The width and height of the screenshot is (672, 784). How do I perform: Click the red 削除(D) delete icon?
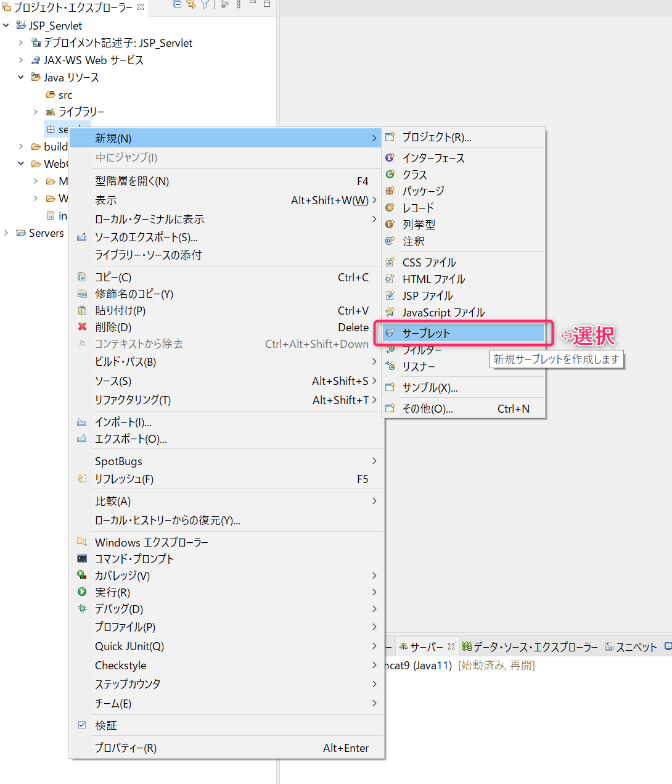(x=82, y=327)
